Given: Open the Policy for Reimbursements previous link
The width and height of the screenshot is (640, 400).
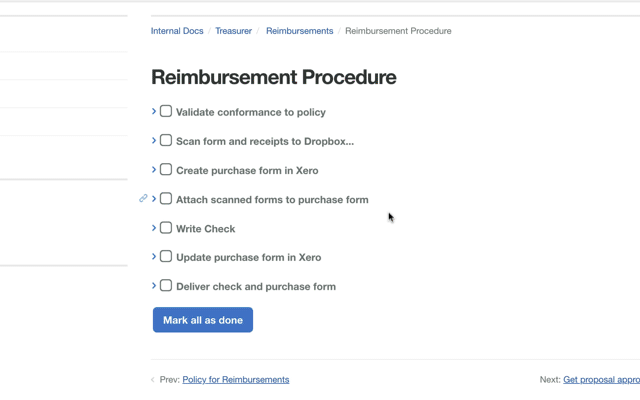Looking at the screenshot, I should click(x=236, y=380).
